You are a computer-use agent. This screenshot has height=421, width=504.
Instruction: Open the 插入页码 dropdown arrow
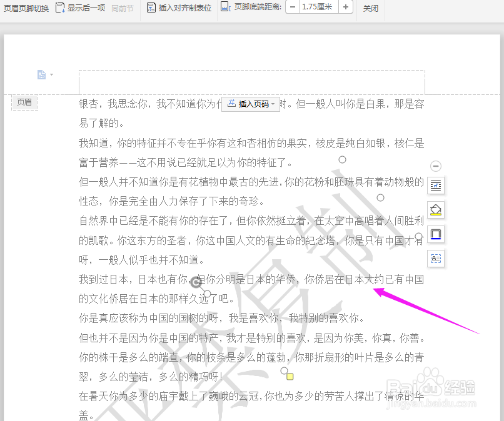point(271,104)
